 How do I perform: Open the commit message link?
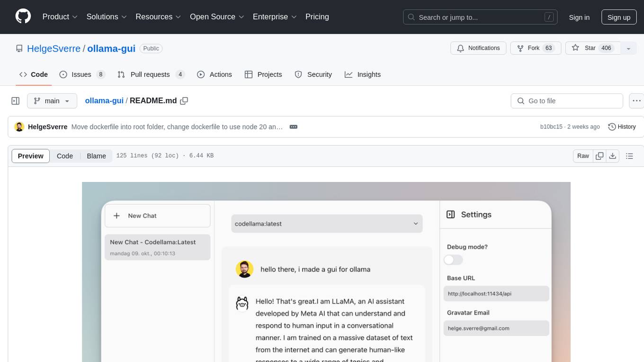(x=177, y=127)
